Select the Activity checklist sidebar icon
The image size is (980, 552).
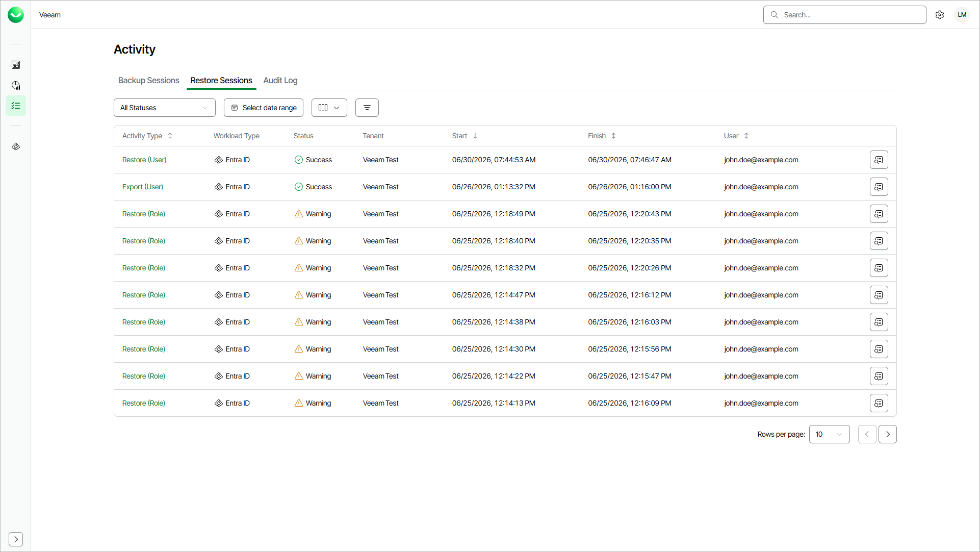click(16, 106)
